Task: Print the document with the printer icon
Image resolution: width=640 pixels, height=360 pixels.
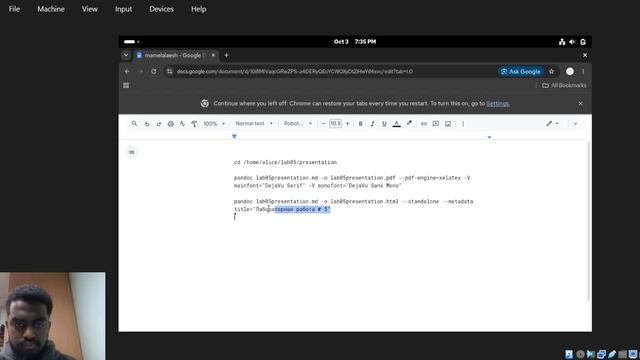Action: click(171, 124)
